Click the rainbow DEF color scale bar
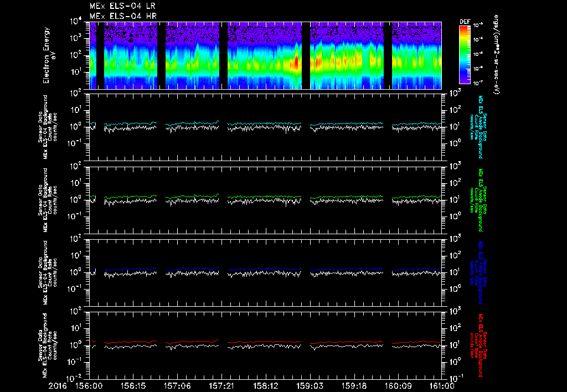The width and height of the screenshot is (567, 392). pyautogui.click(x=465, y=55)
